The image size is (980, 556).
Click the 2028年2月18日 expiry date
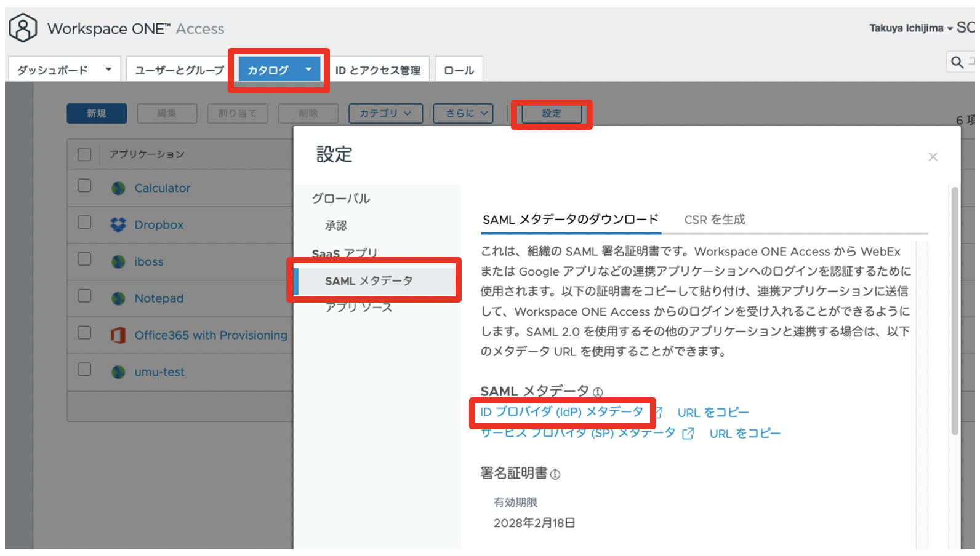[x=534, y=523]
